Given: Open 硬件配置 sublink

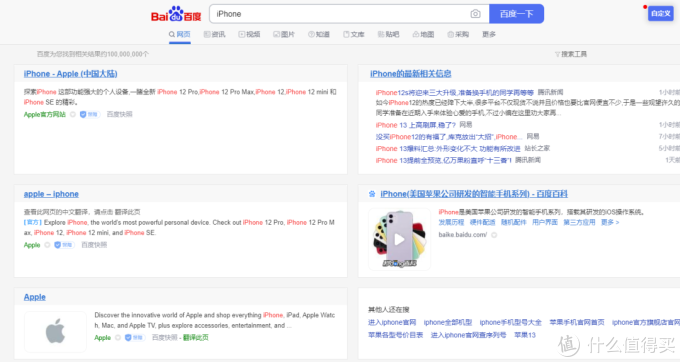Looking at the screenshot, I should tap(482, 222).
